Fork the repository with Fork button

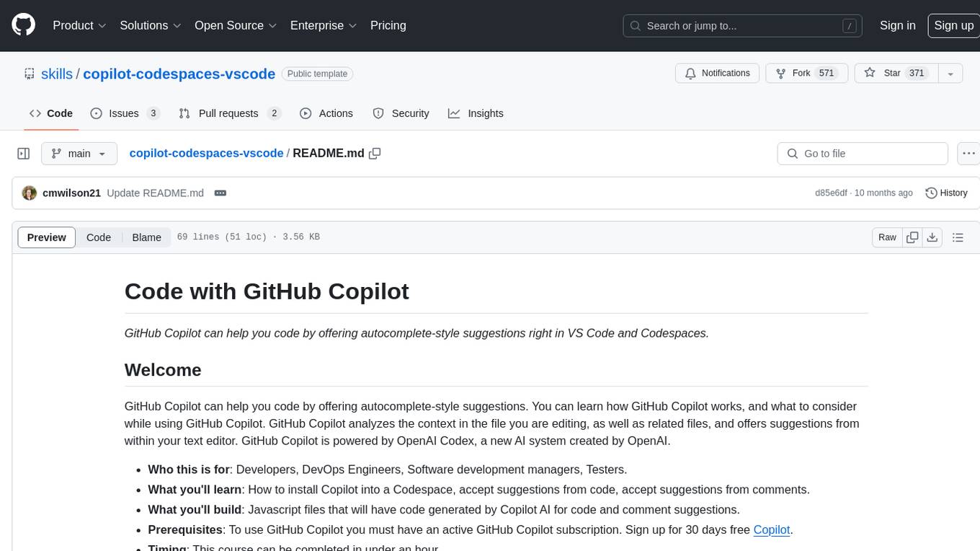[x=806, y=74]
